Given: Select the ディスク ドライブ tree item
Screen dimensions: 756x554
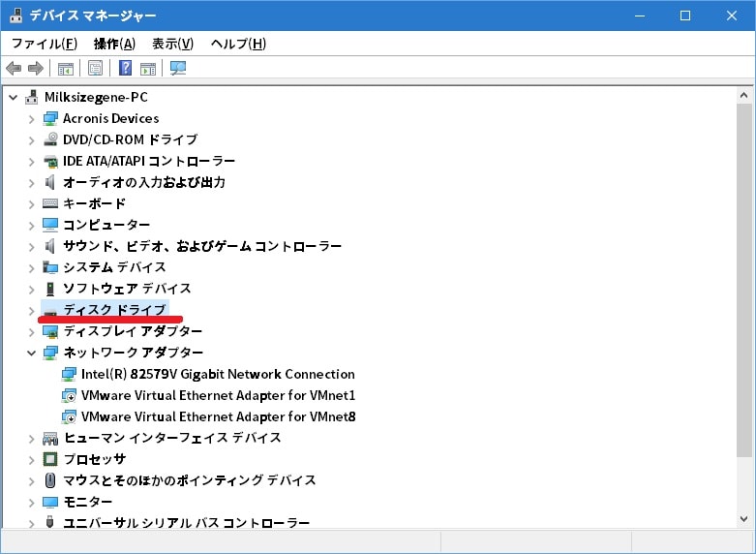Looking at the screenshot, I should coord(115,309).
